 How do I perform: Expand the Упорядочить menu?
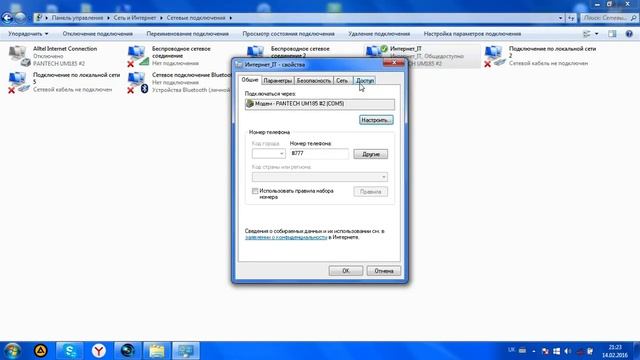(28, 34)
